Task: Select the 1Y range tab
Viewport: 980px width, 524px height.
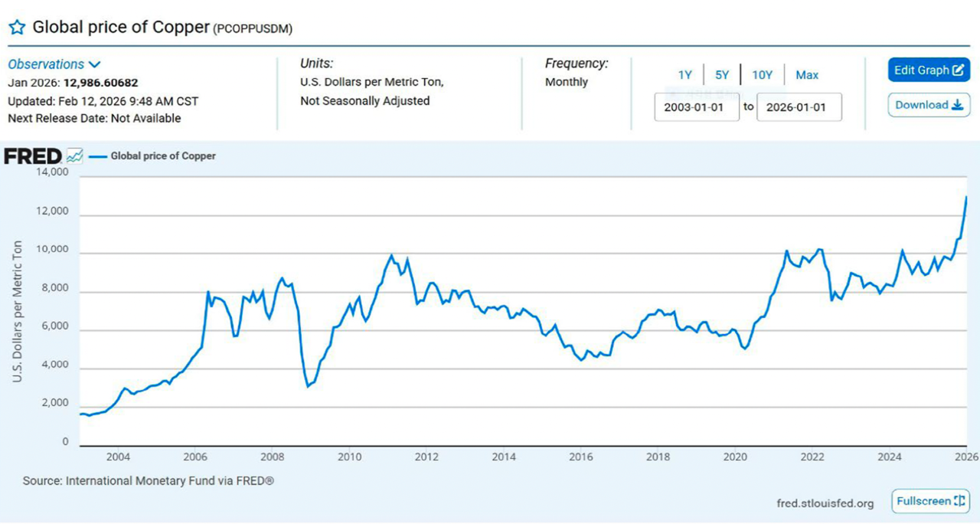Action: (684, 75)
